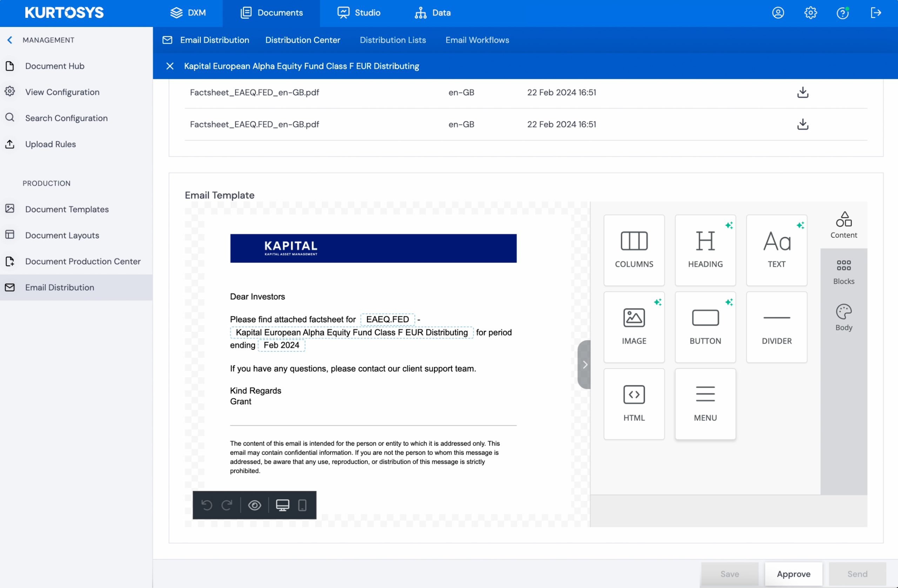Open the Distribution Center tab
Image resolution: width=898 pixels, height=588 pixels.
[x=303, y=40]
